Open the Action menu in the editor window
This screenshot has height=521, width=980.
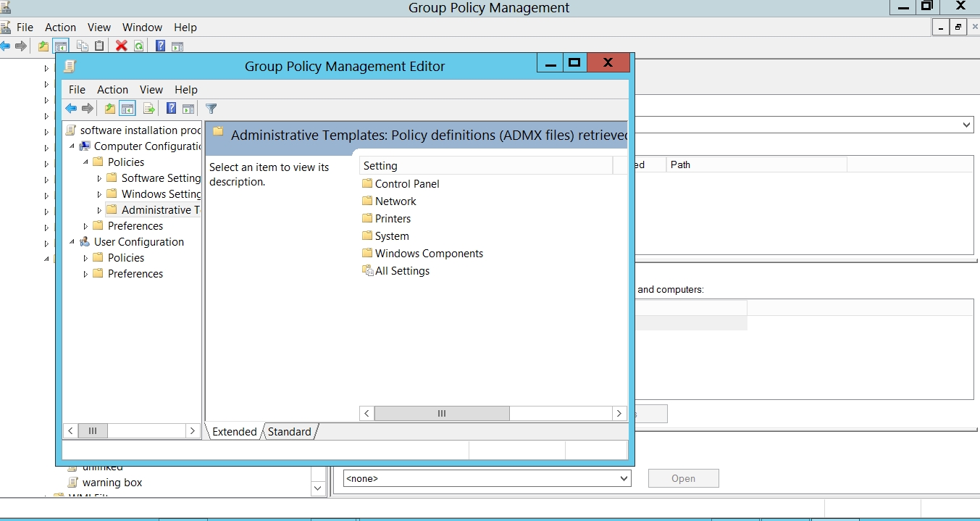coord(112,90)
